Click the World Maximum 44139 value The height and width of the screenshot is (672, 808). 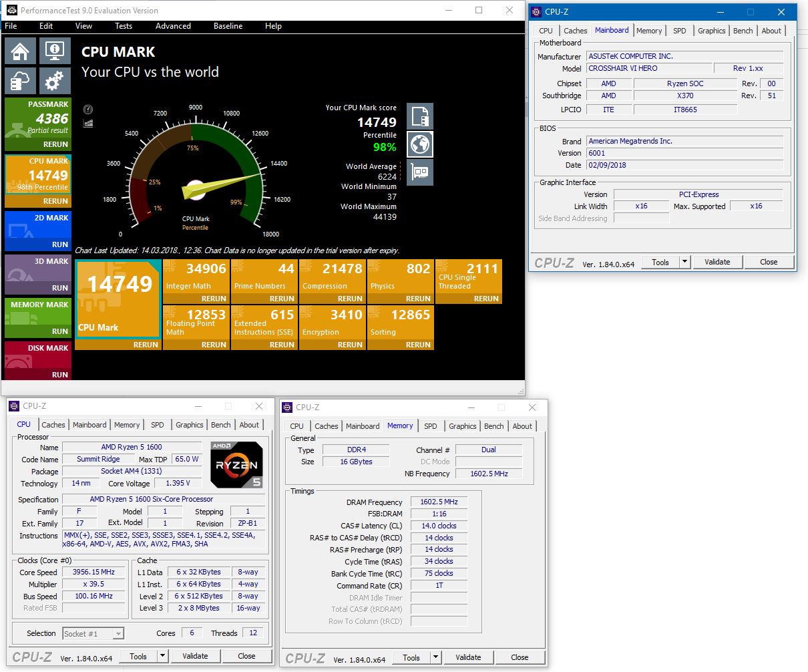[x=383, y=217]
